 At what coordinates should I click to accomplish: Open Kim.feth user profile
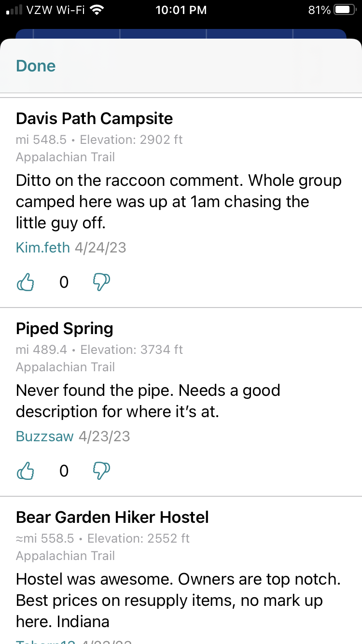[x=43, y=248]
